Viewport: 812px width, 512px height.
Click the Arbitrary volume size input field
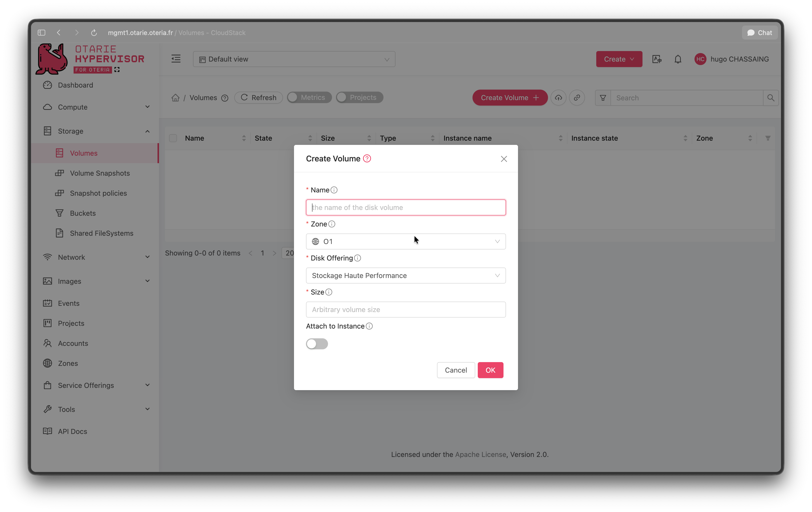(406, 310)
